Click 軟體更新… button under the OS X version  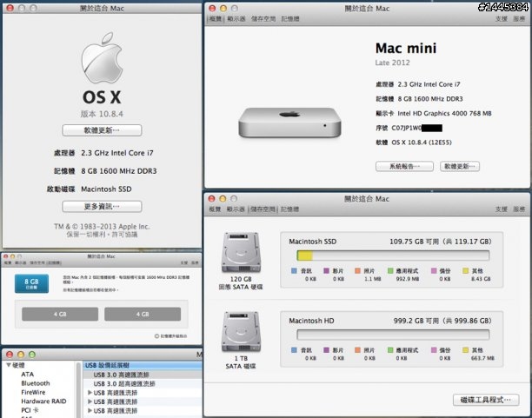pos(102,130)
